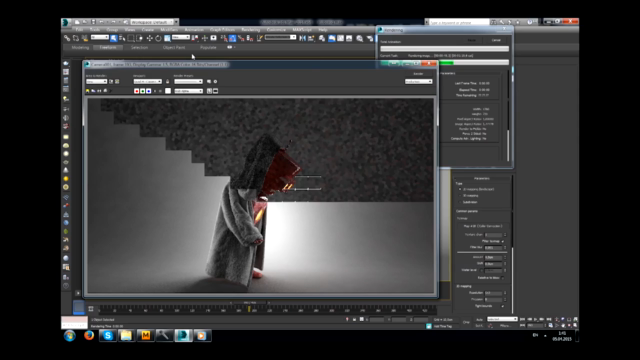Toggle the red channel in frame window
This screenshot has width=640, height=360.
[x=136, y=91]
